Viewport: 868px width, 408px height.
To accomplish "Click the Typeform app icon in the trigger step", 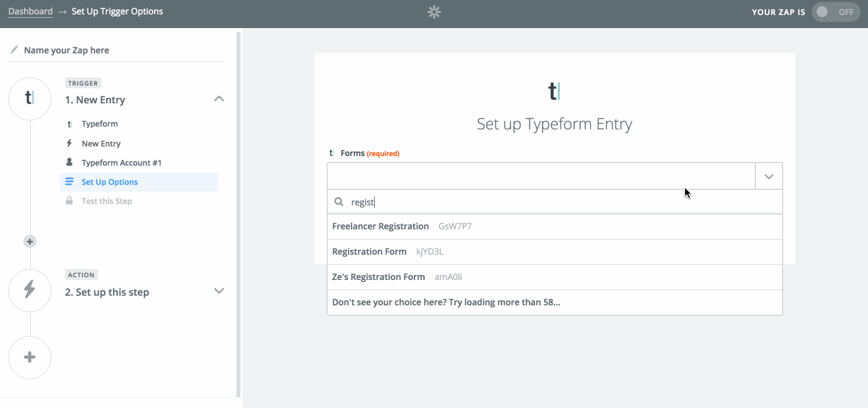I will point(69,124).
